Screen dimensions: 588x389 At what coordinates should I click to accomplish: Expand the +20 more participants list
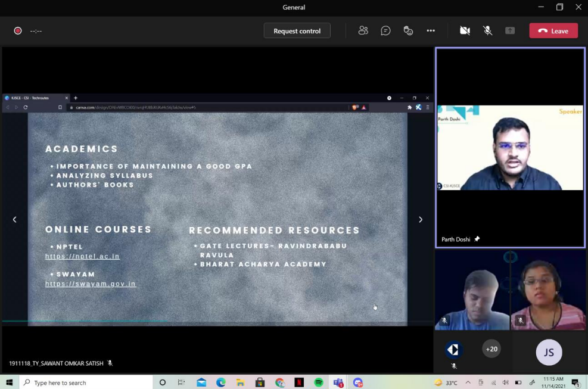tap(491, 349)
